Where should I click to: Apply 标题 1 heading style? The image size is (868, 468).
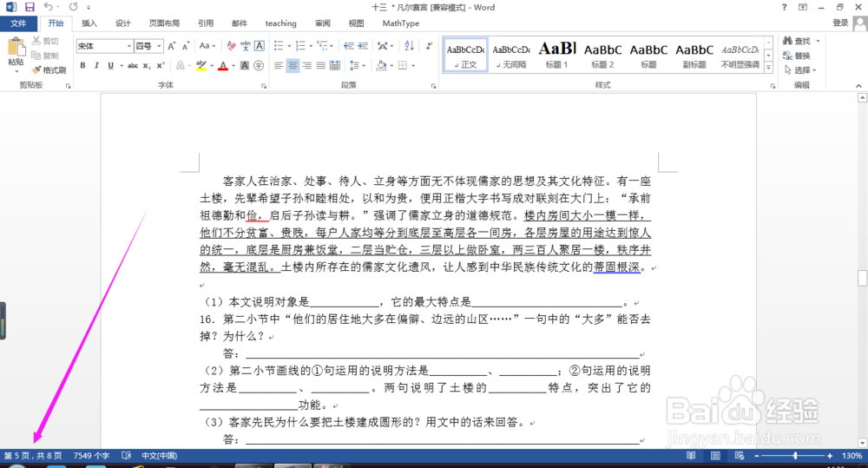click(x=557, y=55)
